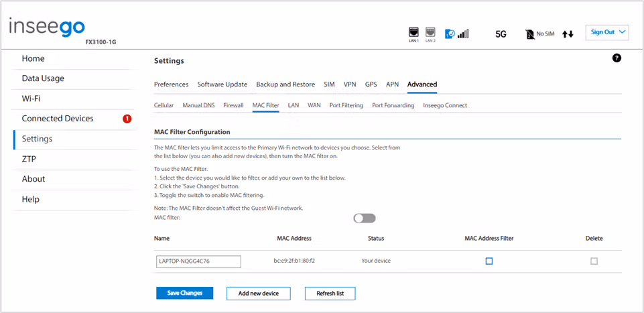The width and height of the screenshot is (644, 313).
Task: Check Delete box for LAPTOP-NQGG4C76
Action: pyautogui.click(x=594, y=261)
